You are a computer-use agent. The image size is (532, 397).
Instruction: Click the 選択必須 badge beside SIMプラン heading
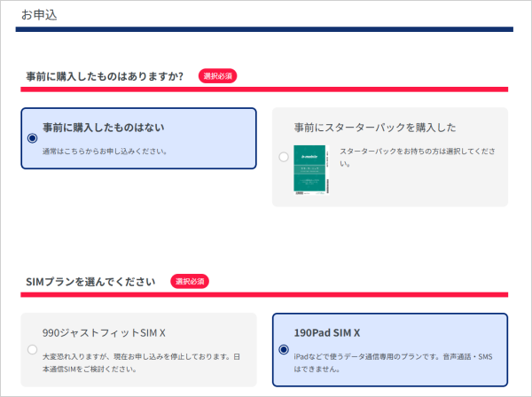tap(190, 282)
